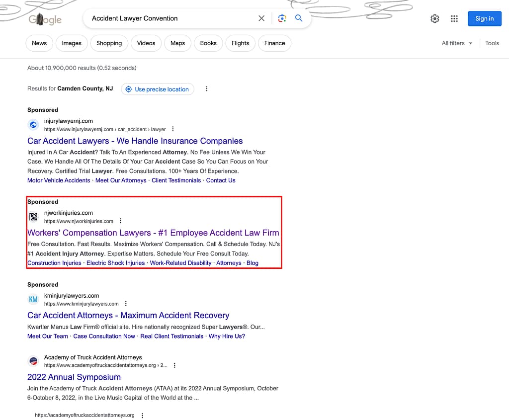The image size is (509, 420).
Task: Click Results for Camden County, NJ text
Action: click(70, 88)
